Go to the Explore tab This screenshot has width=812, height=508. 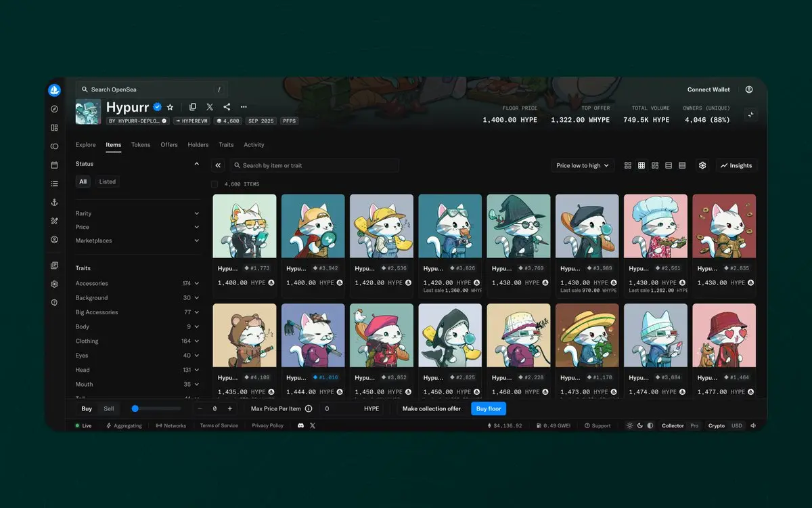pos(85,145)
